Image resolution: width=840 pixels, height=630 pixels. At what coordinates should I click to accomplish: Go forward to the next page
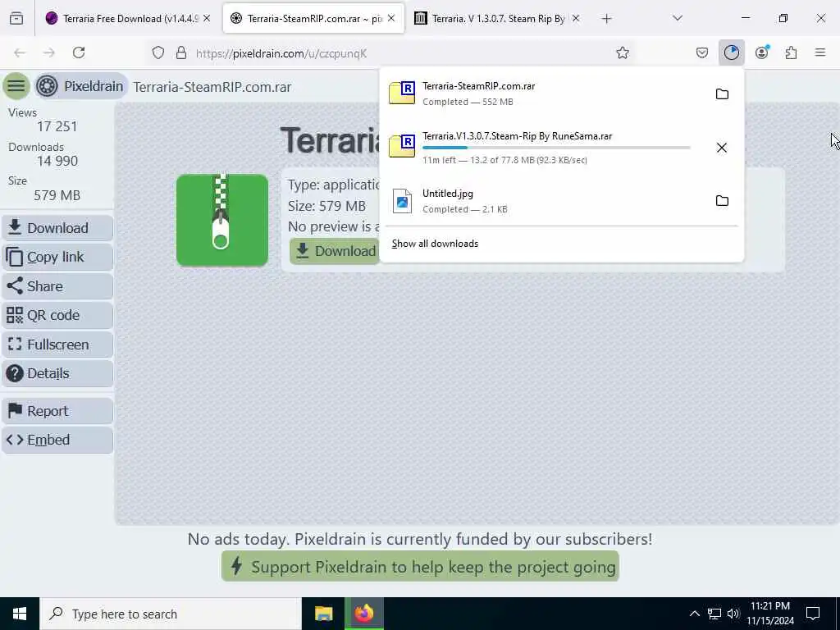(48, 52)
